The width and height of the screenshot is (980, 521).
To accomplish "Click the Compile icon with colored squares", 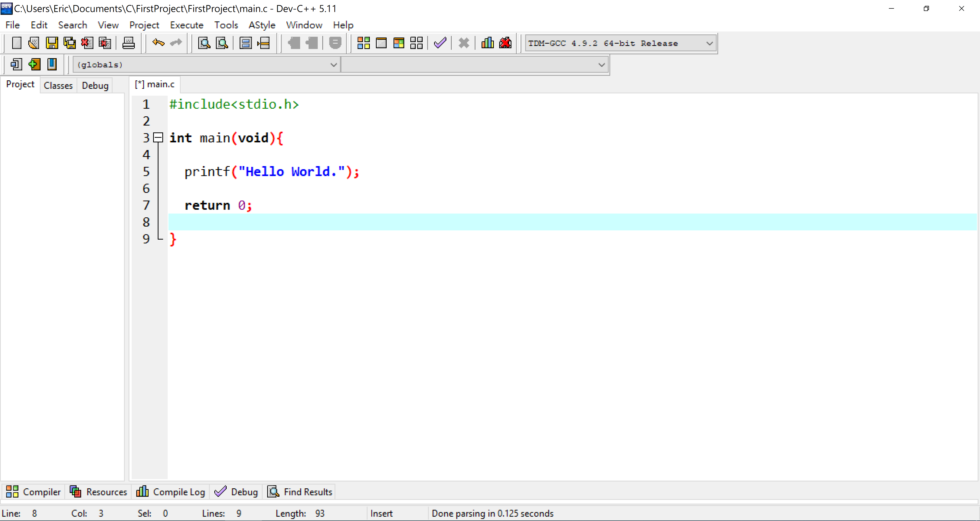I will tap(363, 43).
